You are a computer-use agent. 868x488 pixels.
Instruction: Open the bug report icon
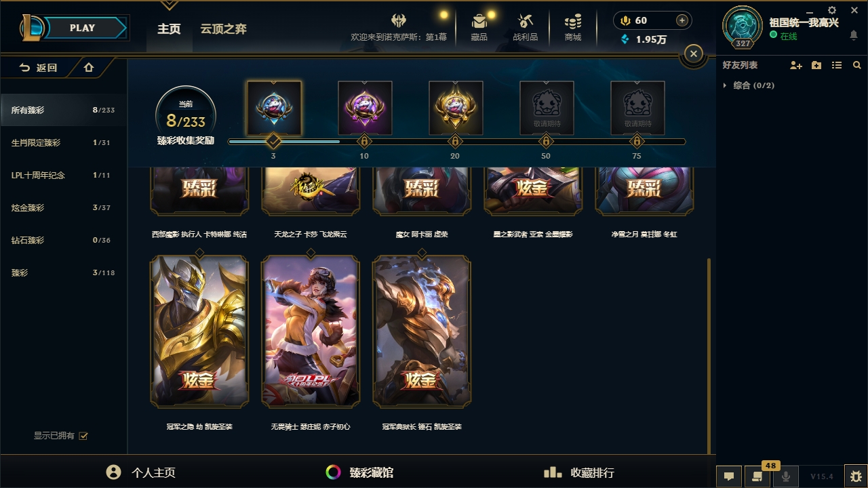[856, 476]
